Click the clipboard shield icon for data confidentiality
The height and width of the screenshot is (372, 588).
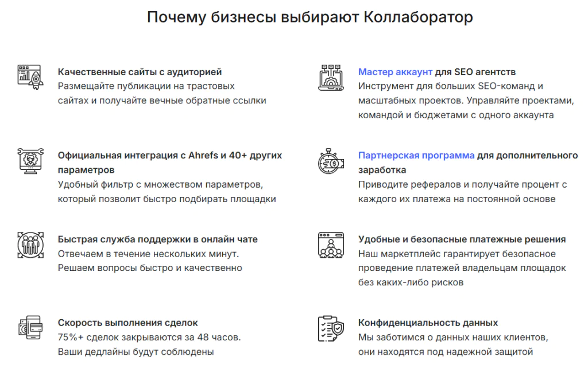point(331,328)
